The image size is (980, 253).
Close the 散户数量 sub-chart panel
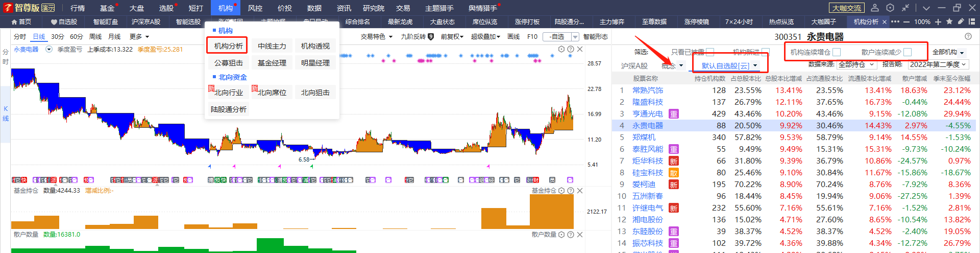pyautogui.click(x=580, y=235)
